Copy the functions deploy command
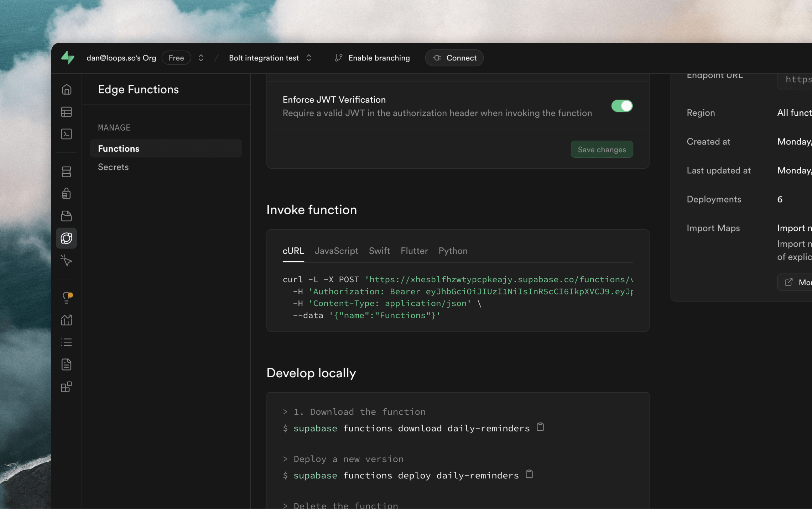 (529, 474)
